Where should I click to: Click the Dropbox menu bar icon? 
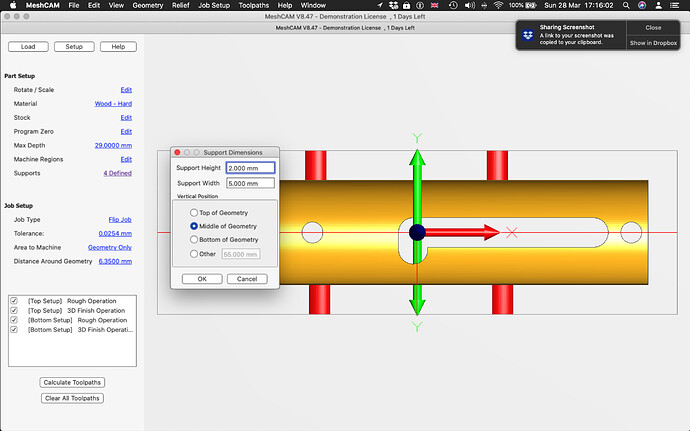click(393, 5)
